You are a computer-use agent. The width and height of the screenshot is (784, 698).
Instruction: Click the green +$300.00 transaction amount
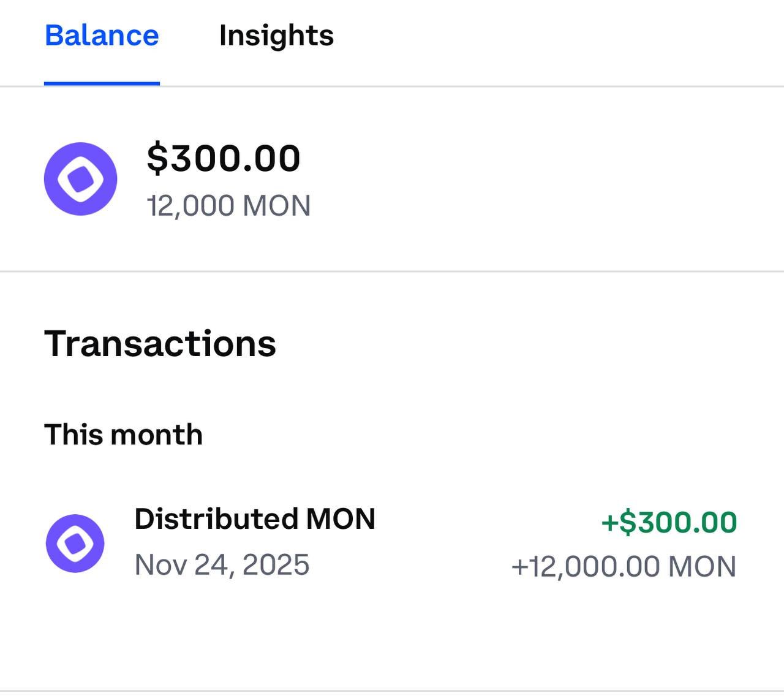point(669,522)
